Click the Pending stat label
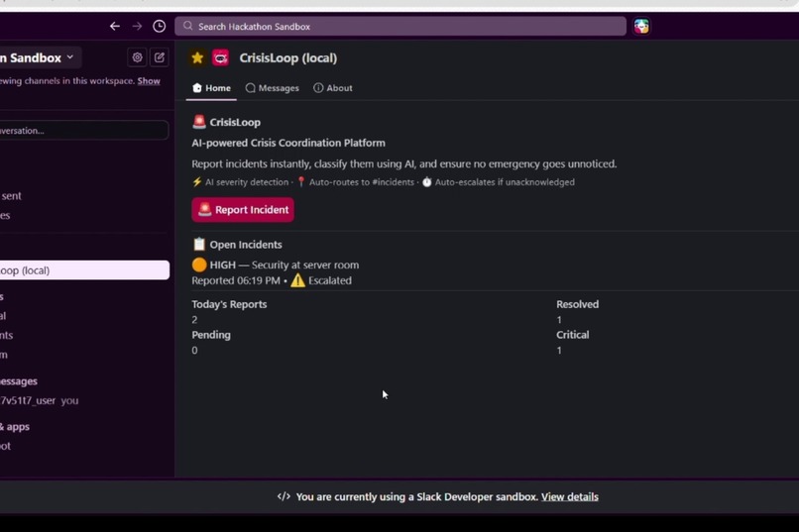 [x=211, y=335]
